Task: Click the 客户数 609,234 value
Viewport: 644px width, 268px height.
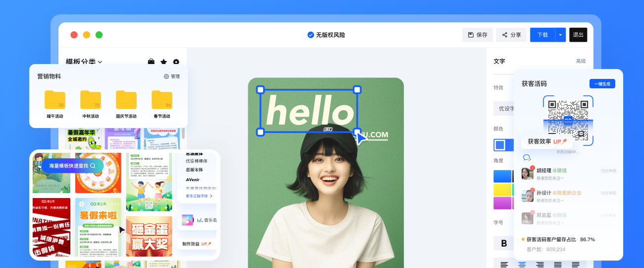Action: point(546,249)
